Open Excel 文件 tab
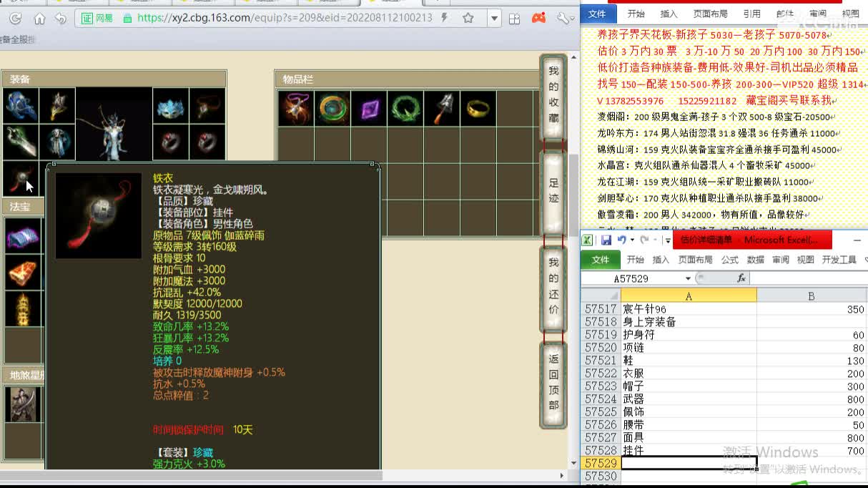Screen dimensions: 868x488 tap(601, 260)
